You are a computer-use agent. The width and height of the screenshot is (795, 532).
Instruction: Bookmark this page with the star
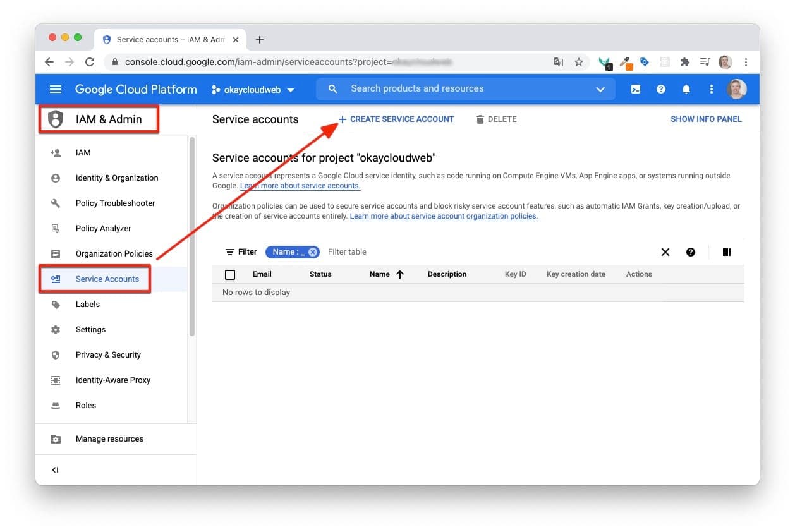579,62
